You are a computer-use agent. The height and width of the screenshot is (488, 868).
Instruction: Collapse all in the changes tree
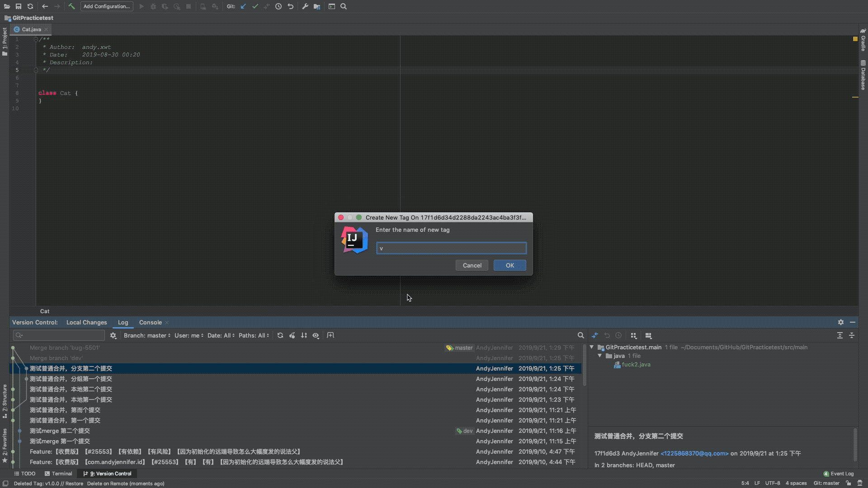click(x=852, y=335)
